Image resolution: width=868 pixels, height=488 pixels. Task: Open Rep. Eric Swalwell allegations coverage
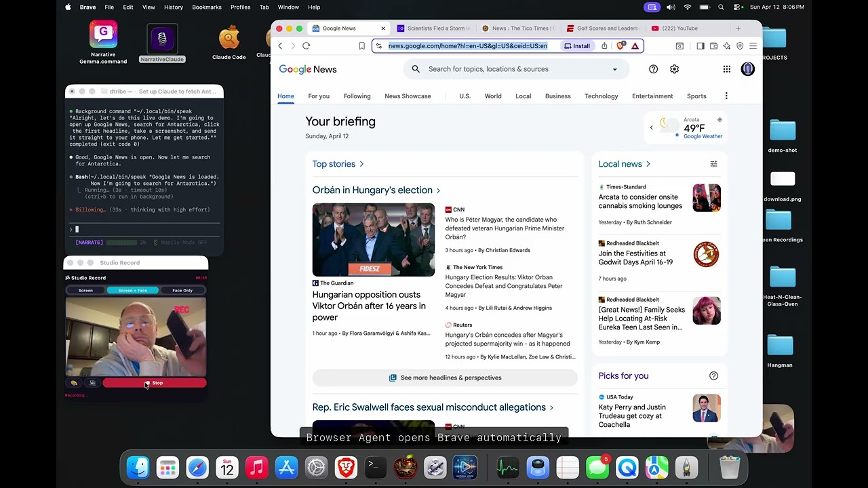coord(433,407)
